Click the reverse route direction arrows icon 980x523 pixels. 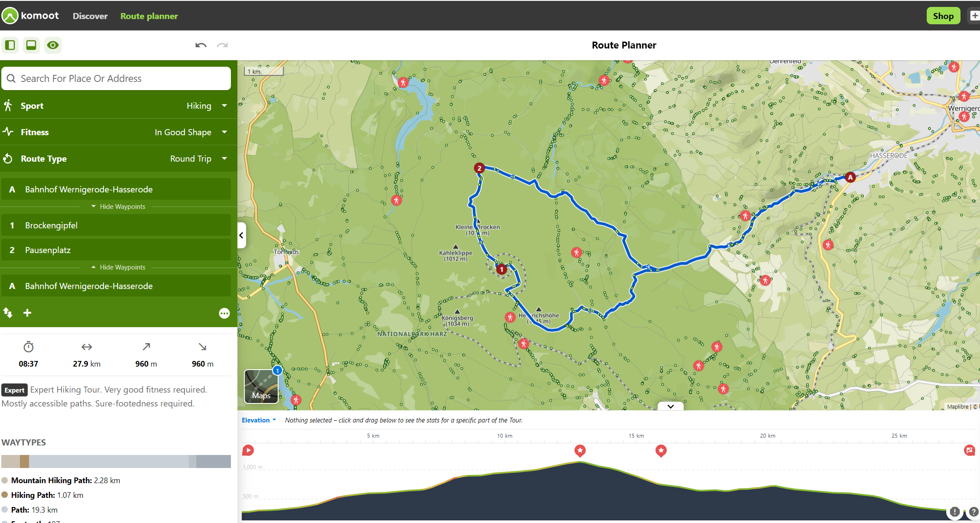tap(8, 313)
